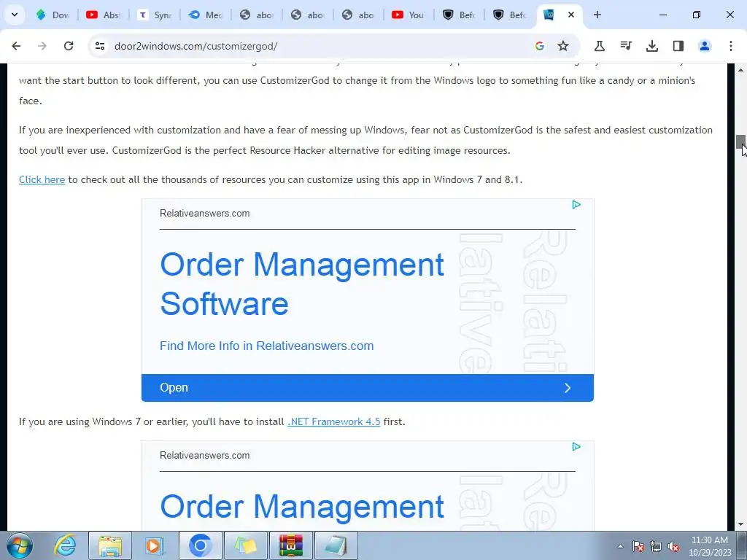This screenshot has width=747, height=560.
Task: Open Chrome three-dot menu
Action: coord(730,46)
